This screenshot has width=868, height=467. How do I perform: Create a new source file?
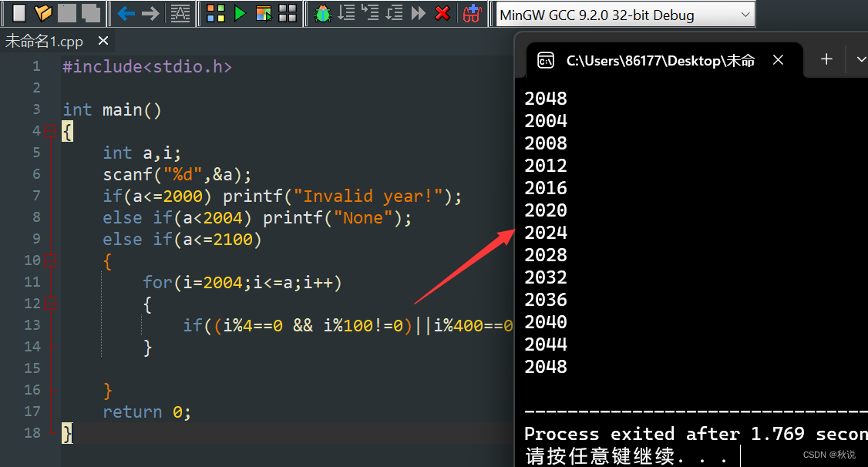pos(19,13)
